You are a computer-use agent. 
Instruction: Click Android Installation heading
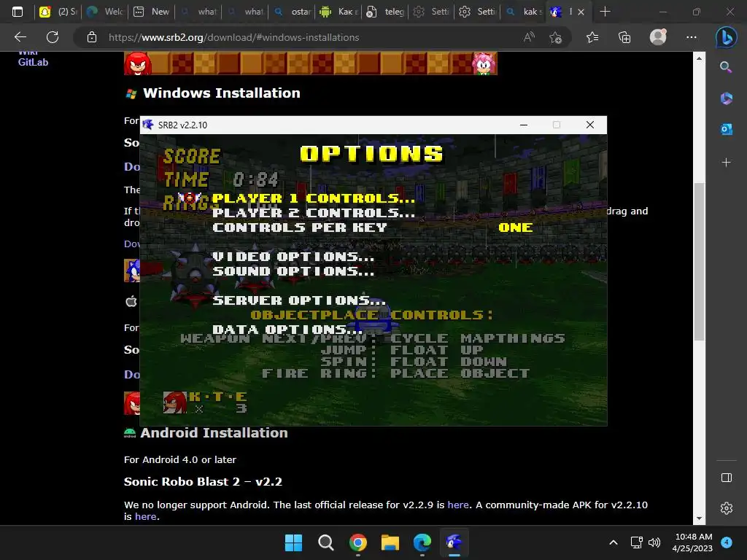(x=214, y=433)
